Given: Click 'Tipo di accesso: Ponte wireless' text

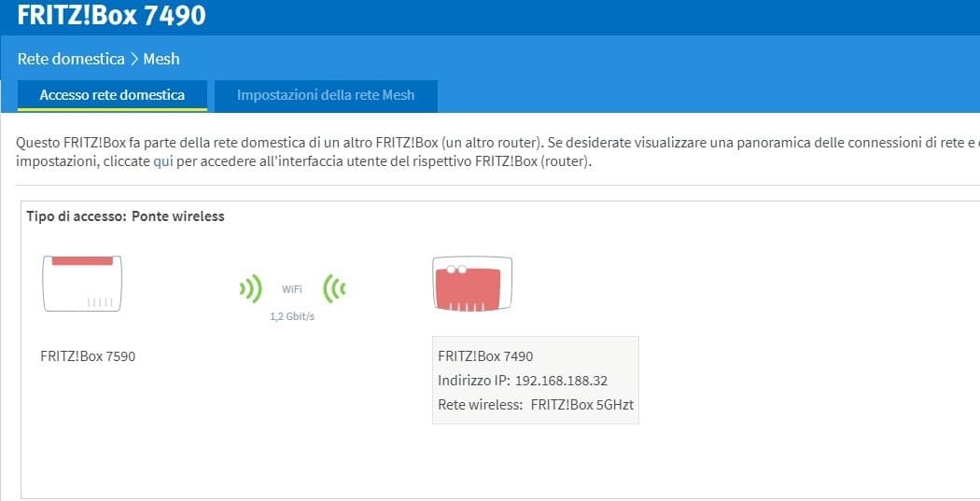Looking at the screenshot, I should click(x=125, y=216).
